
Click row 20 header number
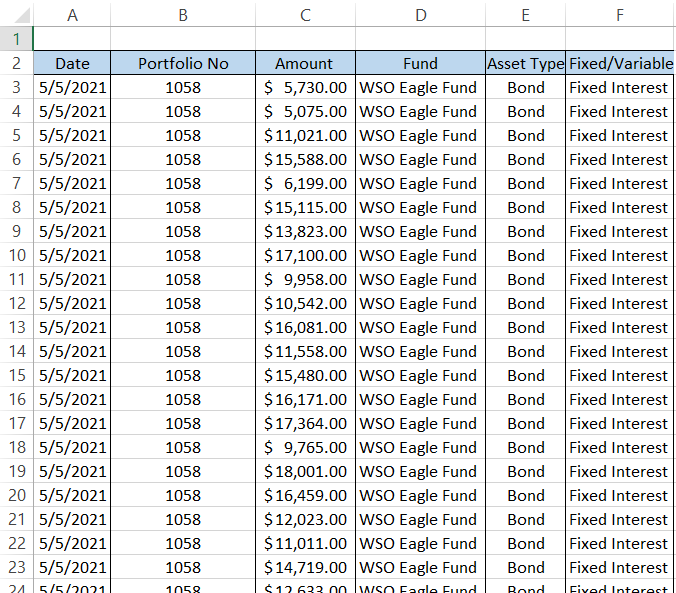pos(17,495)
